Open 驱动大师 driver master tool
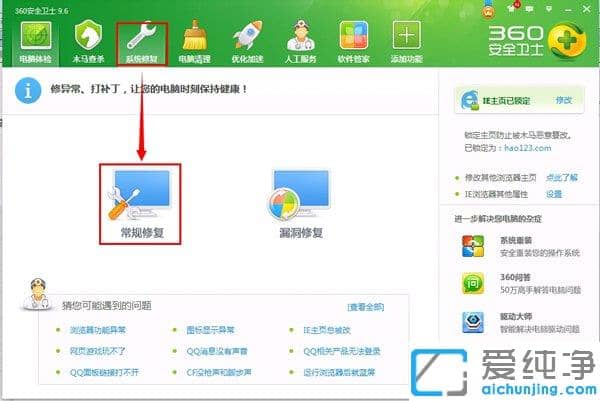The image size is (600, 401). [x=520, y=322]
